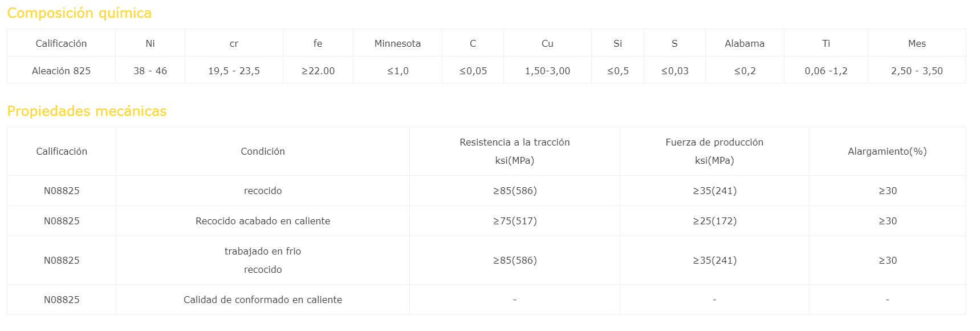Select the Aleación 825 cell
The height and width of the screenshot is (331, 980).
(61, 71)
